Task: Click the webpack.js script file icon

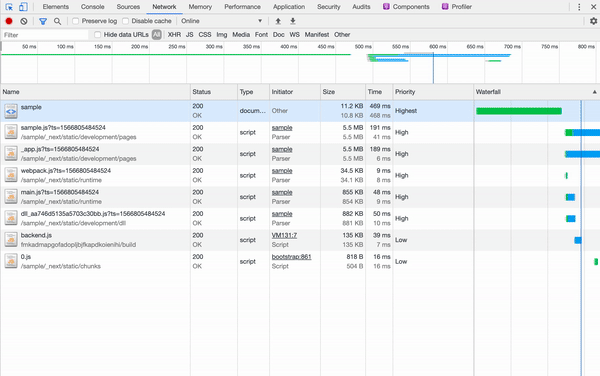Action: [11, 175]
